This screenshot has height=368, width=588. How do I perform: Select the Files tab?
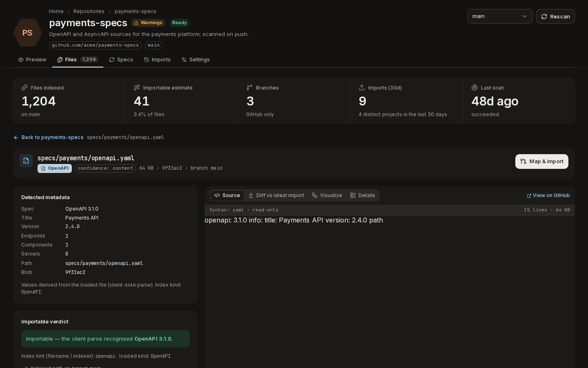[x=78, y=60]
